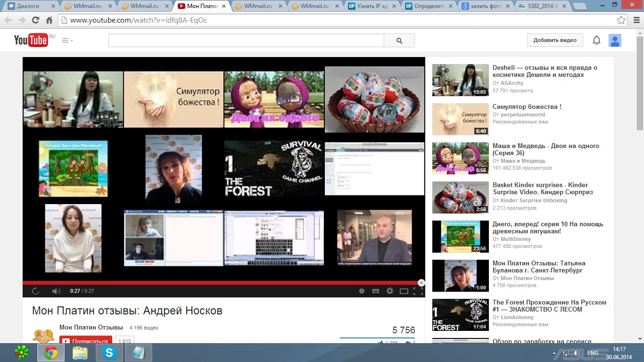The image size is (644, 362).
Task: Toggle the subtitles button
Action: (x=376, y=291)
